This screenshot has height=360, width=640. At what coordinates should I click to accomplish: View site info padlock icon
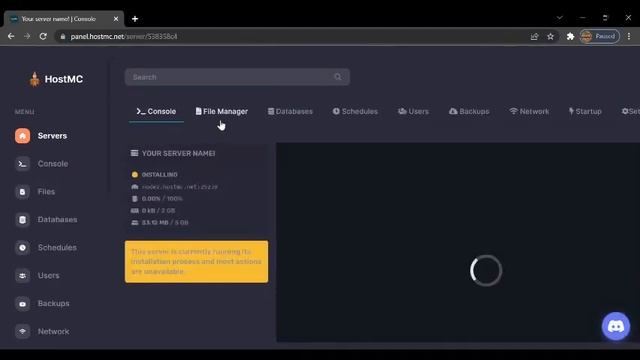[x=62, y=36]
